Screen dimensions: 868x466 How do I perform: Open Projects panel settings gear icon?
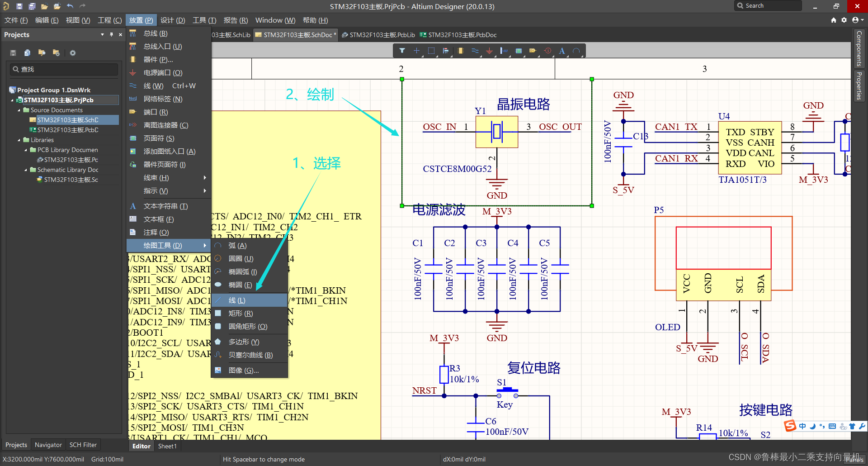(73, 53)
